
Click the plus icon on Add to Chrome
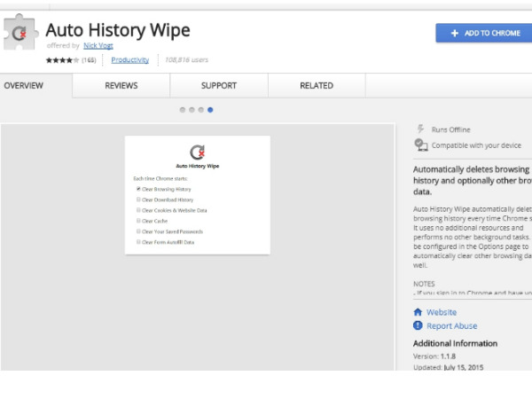[x=455, y=33]
